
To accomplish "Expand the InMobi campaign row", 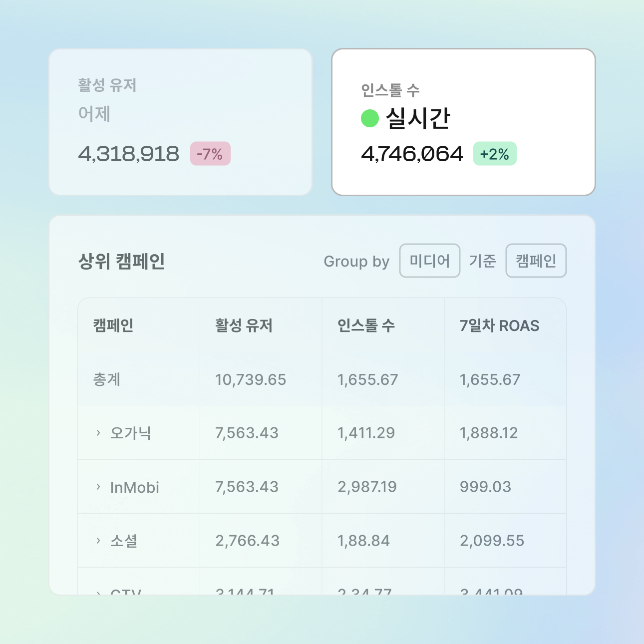I will (98, 487).
